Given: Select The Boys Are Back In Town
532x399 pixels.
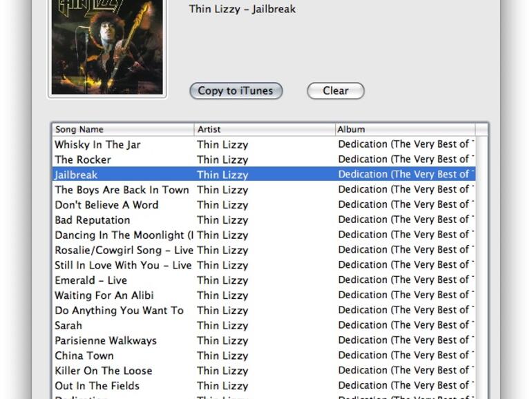Looking at the screenshot, I should coord(264,190).
